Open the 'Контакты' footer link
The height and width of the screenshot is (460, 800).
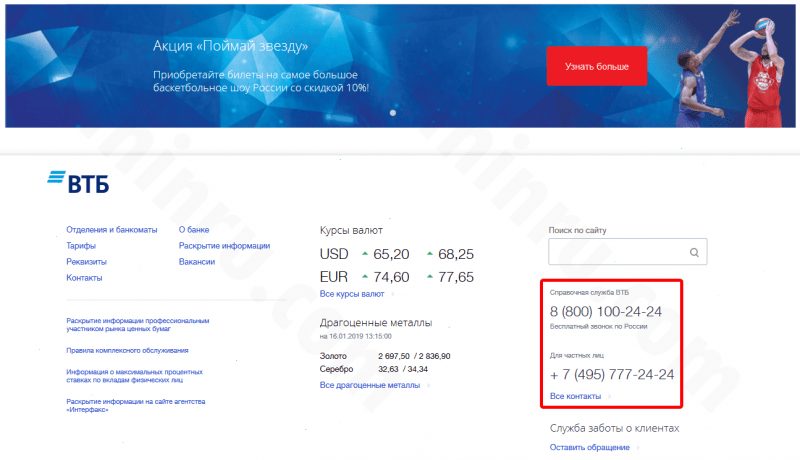(84, 278)
